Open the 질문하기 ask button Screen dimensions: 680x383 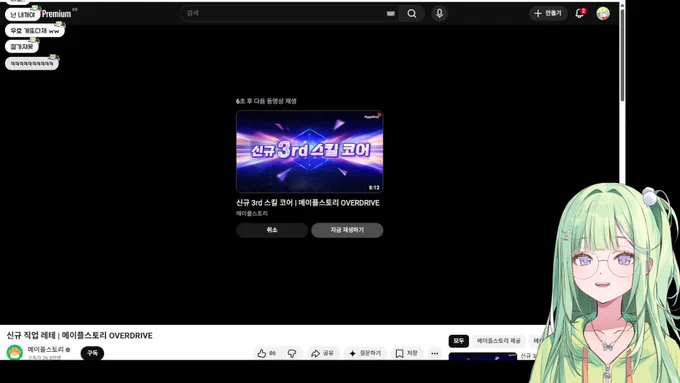click(365, 353)
